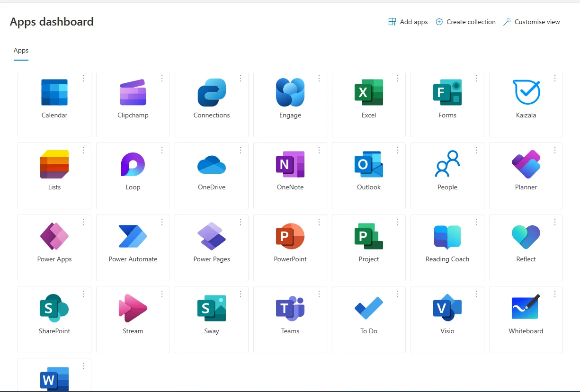Open the Power Apps icon
The image size is (580, 392).
[54, 236]
